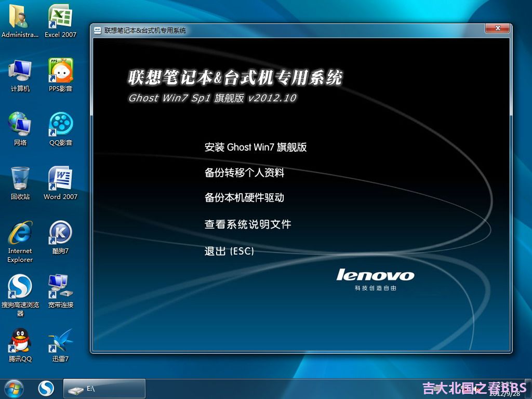532x399 pixels.
Task: Close the 联想笔记本&台式机专用系统 window
Action: point(497,28)
